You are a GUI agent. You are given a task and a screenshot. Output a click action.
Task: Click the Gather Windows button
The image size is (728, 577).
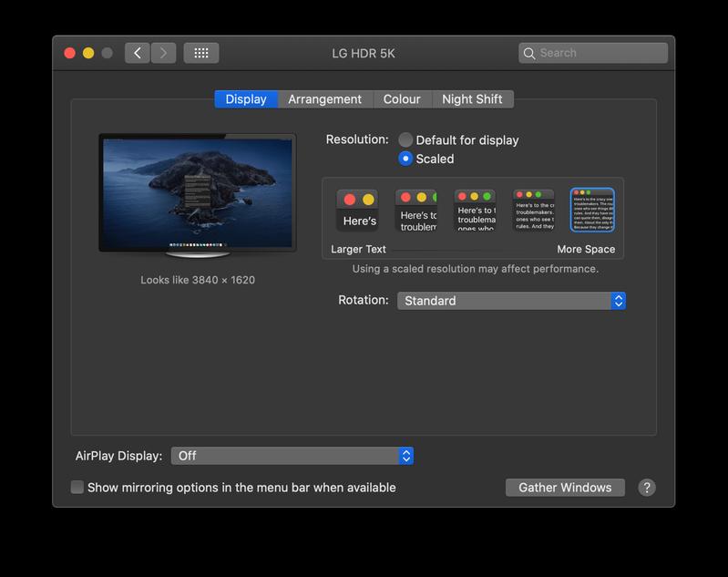(x=565, y=488)
